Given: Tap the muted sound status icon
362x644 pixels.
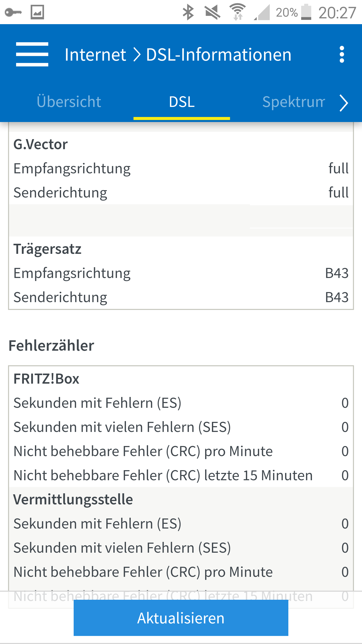Looking at the screenshot, I should (212, 12).
